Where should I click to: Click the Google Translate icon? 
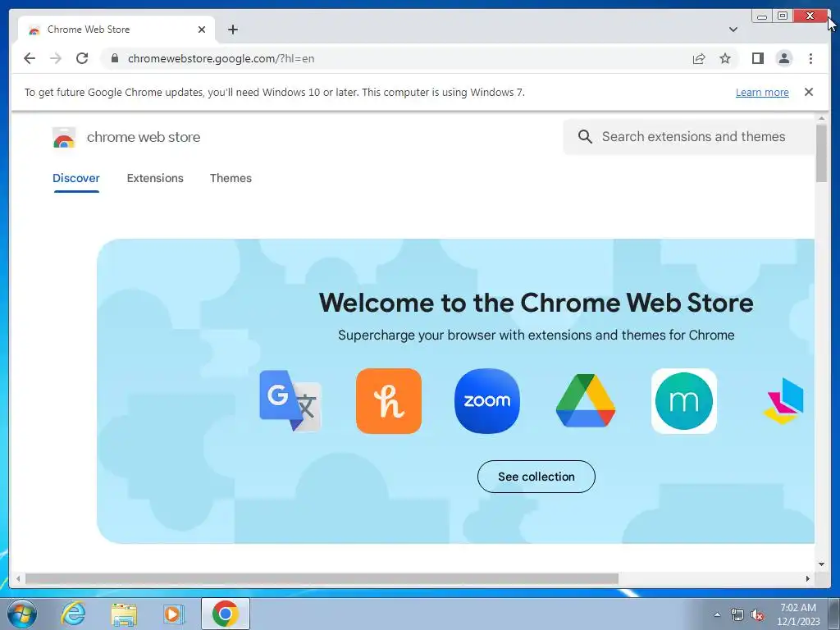[x=290, y=400]
